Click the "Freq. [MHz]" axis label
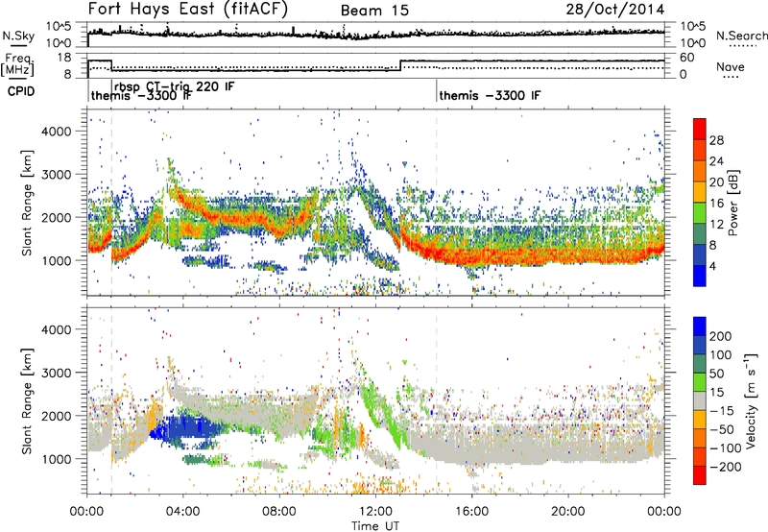This screenshot has width=768, height=532. (x=18, y=65)
